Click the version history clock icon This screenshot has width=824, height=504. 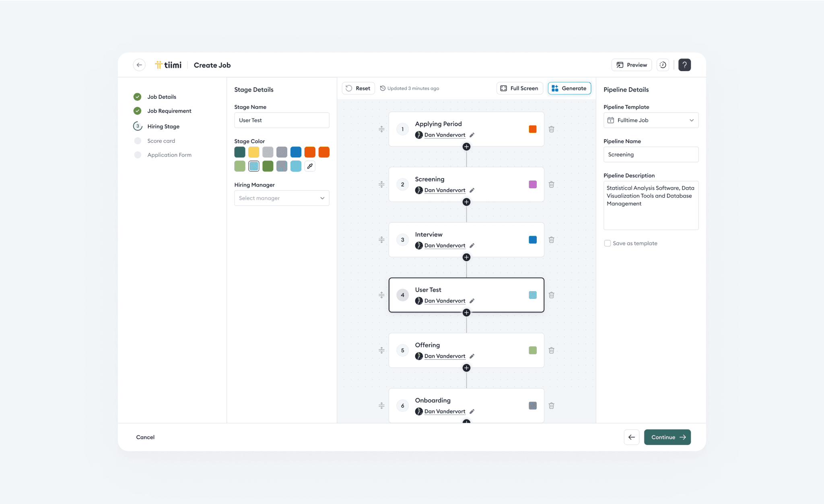(x=663, y=65)
